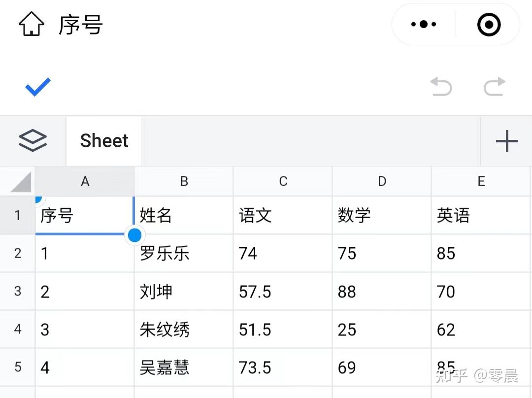Viewport: 532px width, 398px height.
Task: Select 数学 score 25 cell
Action: tap(382, 329)
